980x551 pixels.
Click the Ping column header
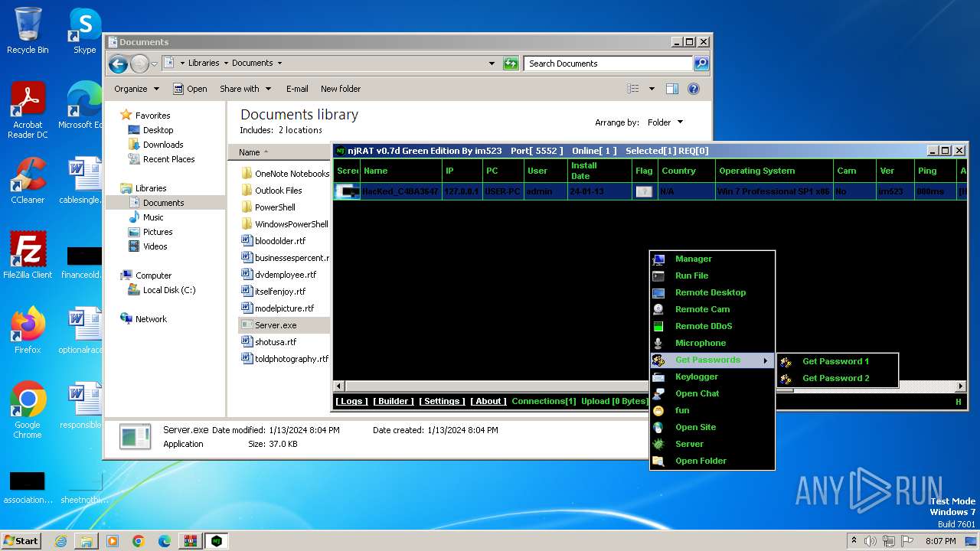(x=935, y=171)
